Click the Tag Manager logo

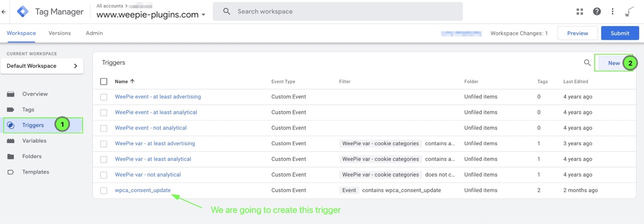[x=23, y=12]
